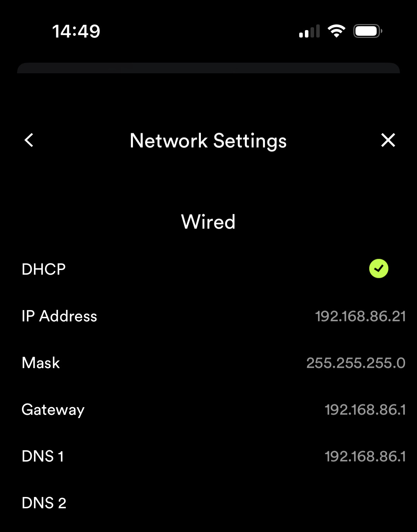Tap the sheet grabber bar at top

coord(208,68)
